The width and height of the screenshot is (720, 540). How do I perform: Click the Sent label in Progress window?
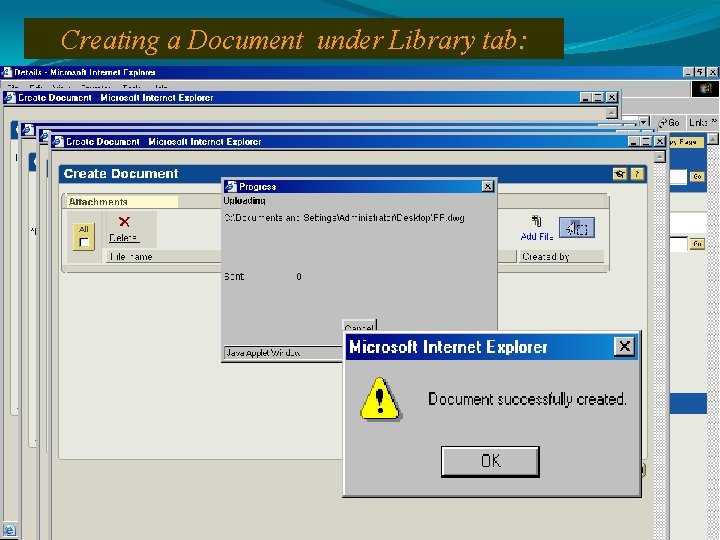pos(234,276)
